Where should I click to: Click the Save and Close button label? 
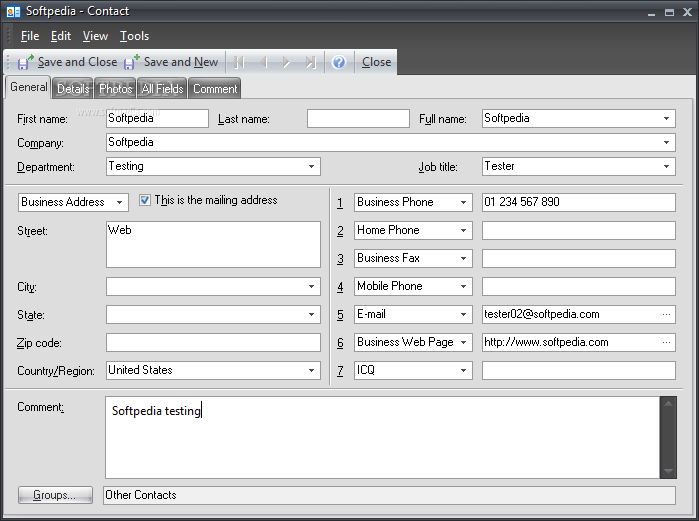[78, 62]
